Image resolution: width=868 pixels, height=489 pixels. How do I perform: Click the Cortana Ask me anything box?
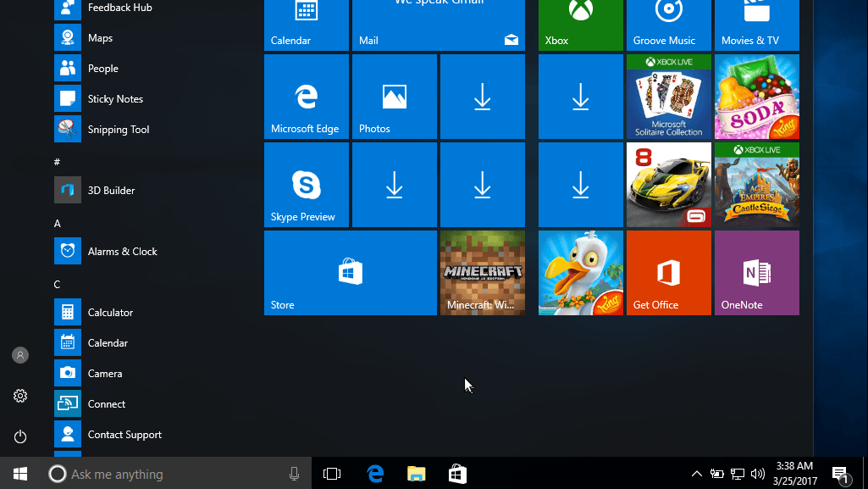coord(176,474)
